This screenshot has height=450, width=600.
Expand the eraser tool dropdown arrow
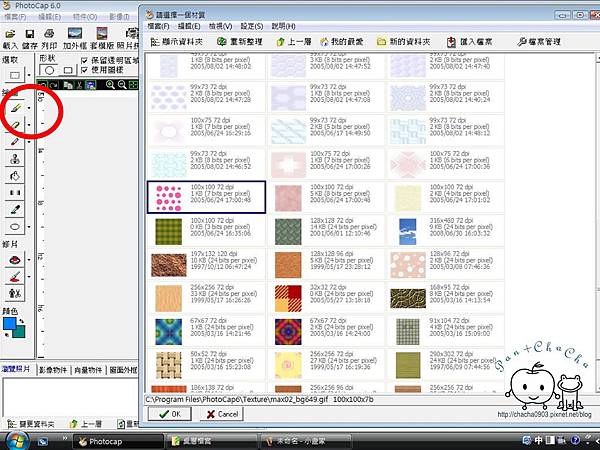[29, 124]
